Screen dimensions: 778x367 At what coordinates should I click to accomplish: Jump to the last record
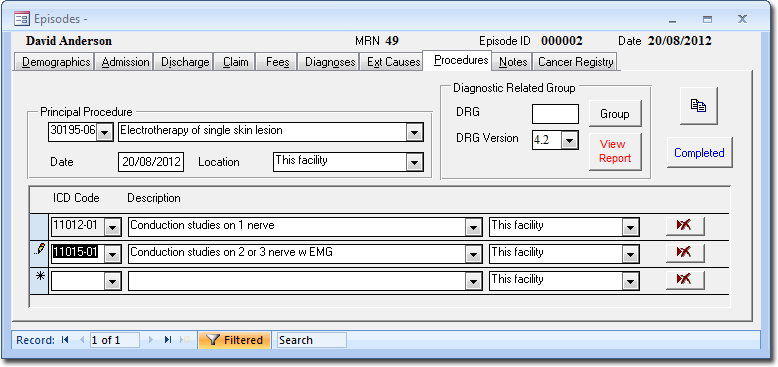(168, 340)
